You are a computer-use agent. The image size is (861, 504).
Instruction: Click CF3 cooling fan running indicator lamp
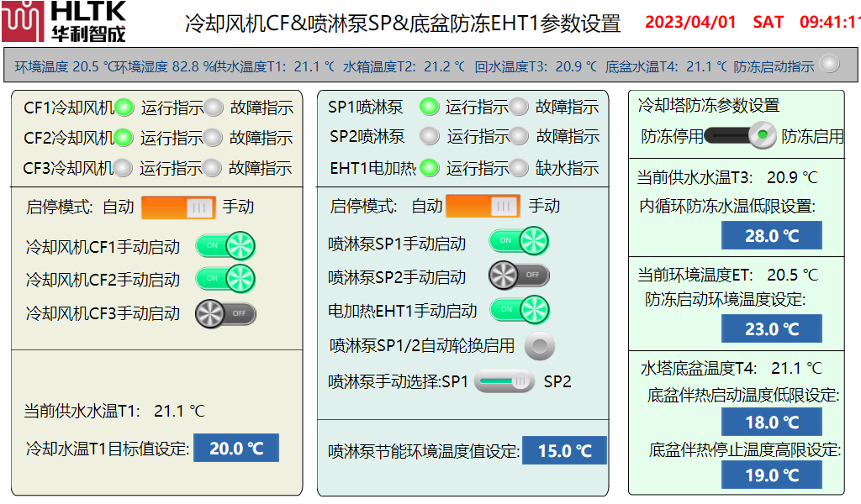124,168
